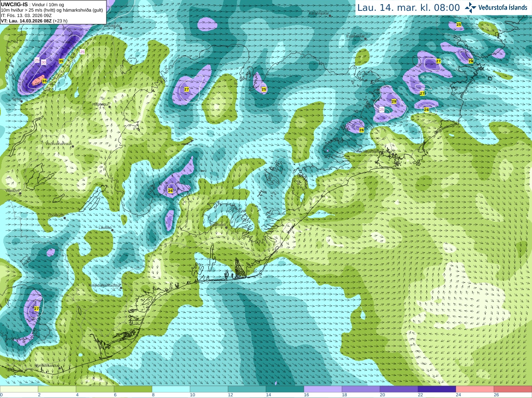Click the Skaftafell station label
This screenshot has width=532, height=398.
click(x=217, y=225)
